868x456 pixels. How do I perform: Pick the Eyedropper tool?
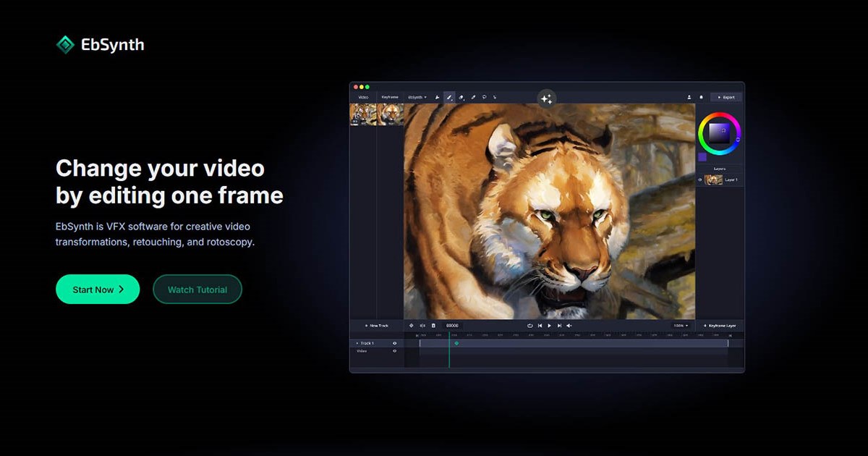[473, 97]
